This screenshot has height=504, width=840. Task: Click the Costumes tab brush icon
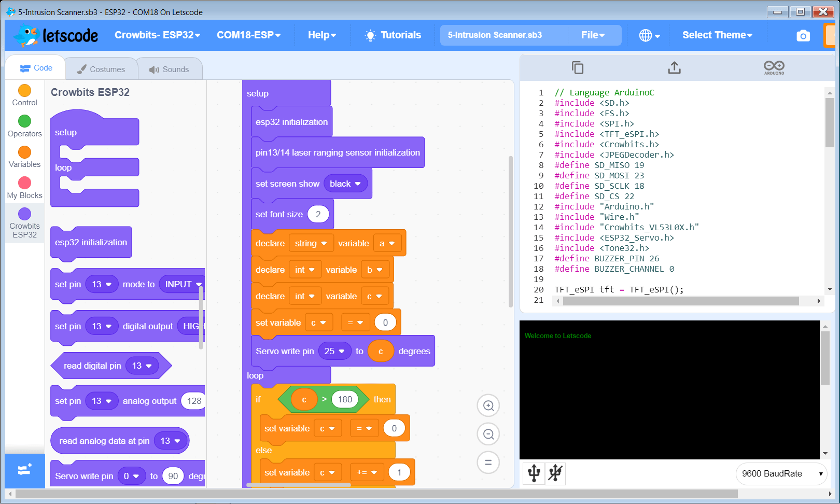[x=81, y=69]
